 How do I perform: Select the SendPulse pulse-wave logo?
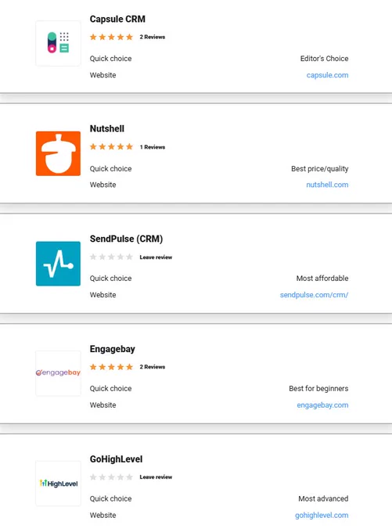(x=58, y=264)
